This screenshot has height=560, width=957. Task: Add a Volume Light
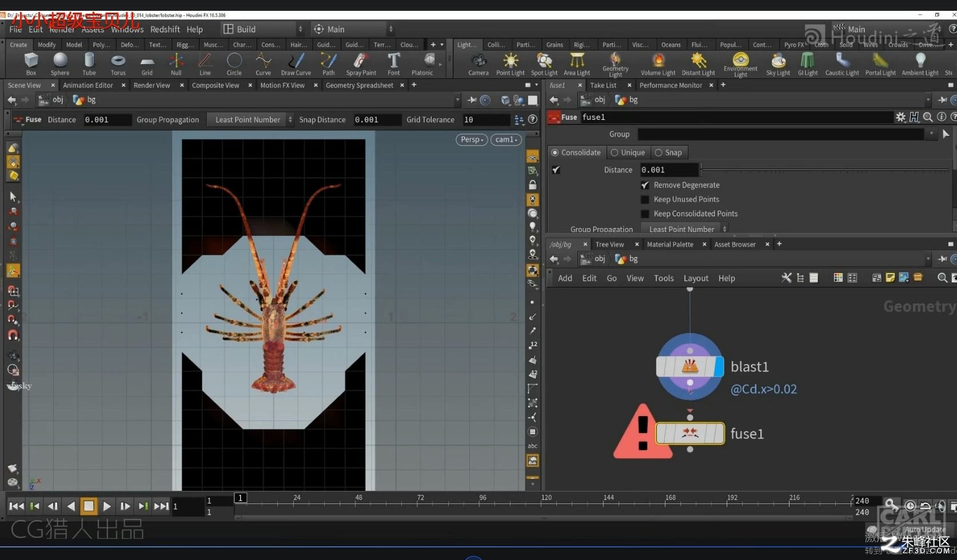pyautogui.click(x=658, y=64)
